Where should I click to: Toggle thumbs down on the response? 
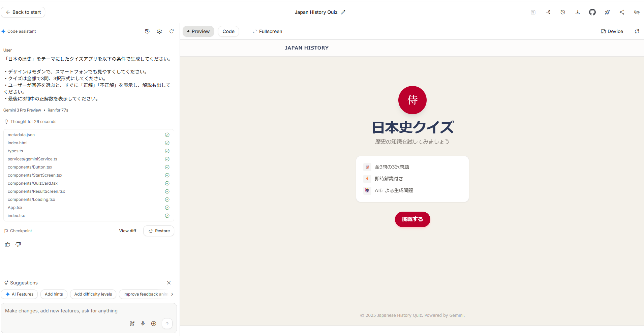pos(18,244)
